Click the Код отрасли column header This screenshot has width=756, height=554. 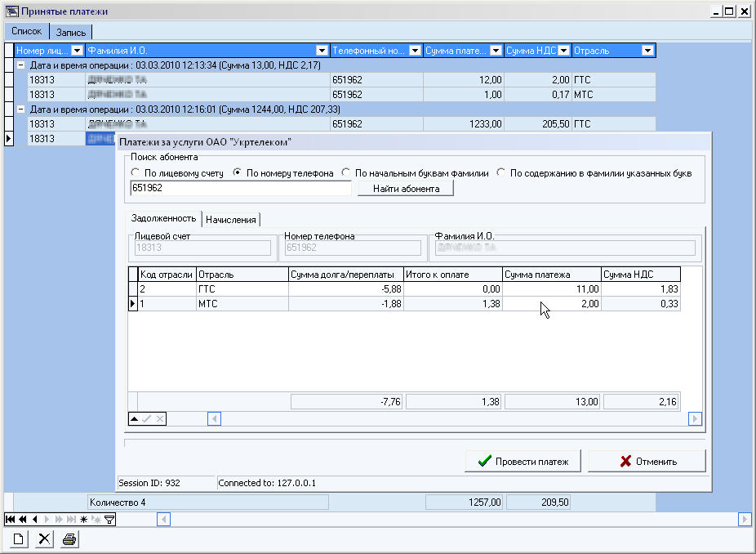pos(167,275)
